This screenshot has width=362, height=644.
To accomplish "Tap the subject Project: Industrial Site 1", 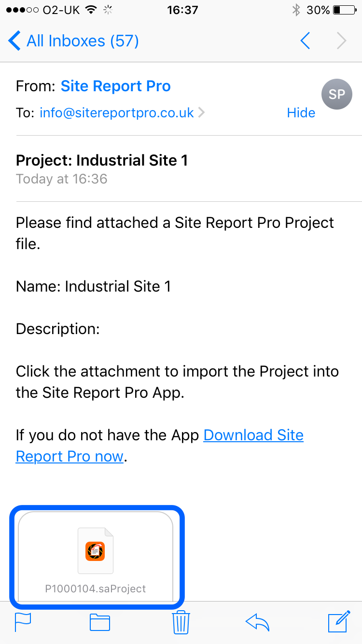I will tap(102, 160).
